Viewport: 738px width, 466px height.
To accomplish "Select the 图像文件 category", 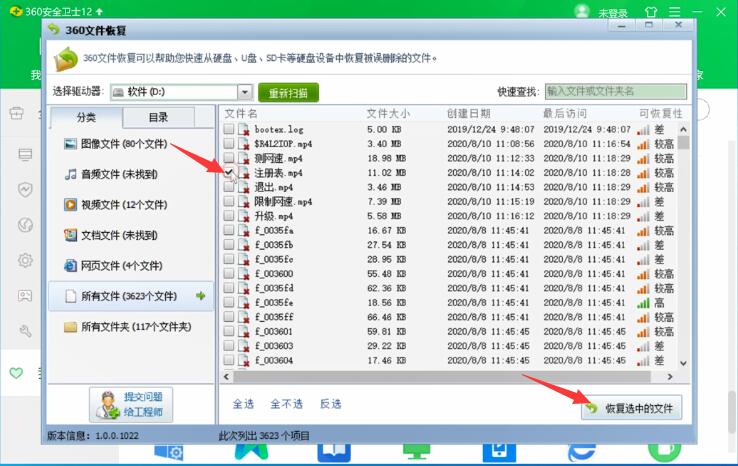I will click(116, 144).
